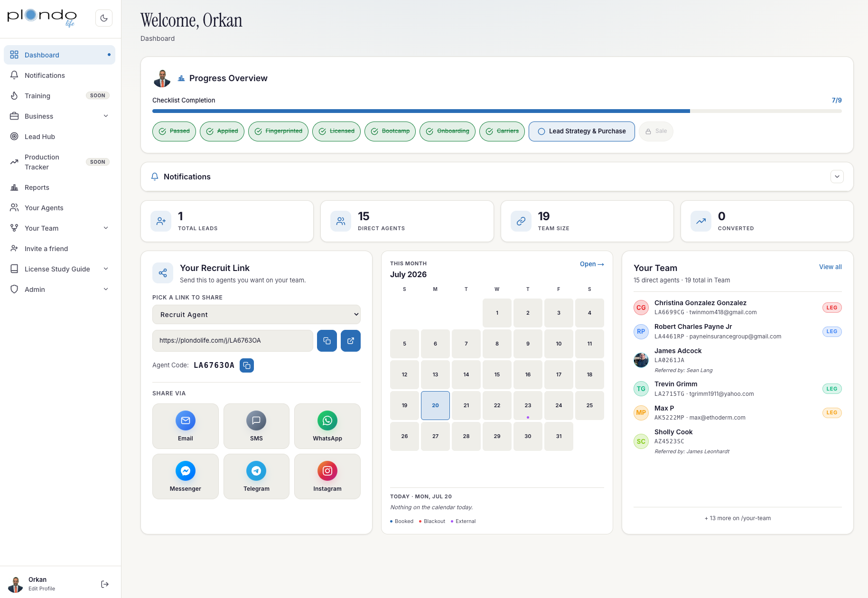Click the Converted trending icon
Screen dimensions: 868x598
click(701, 221)
